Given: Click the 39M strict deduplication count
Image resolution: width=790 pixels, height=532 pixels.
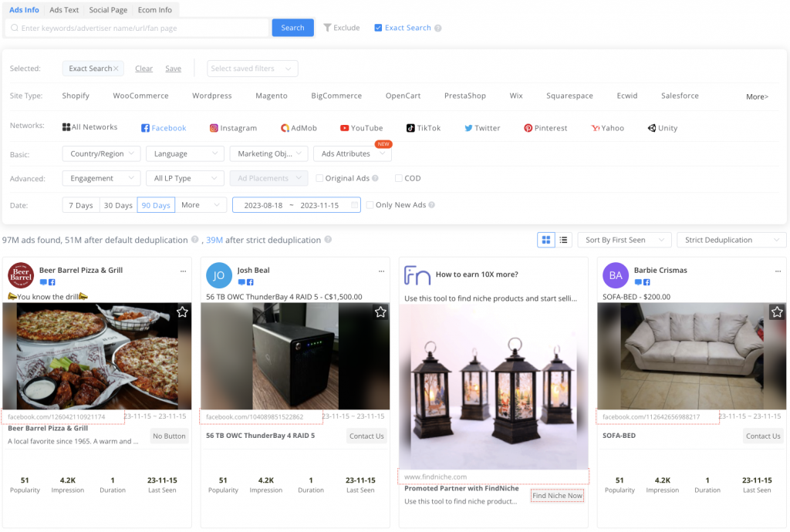Looking at the screenshot, I should pyautogui.click(x=214, y=240).
